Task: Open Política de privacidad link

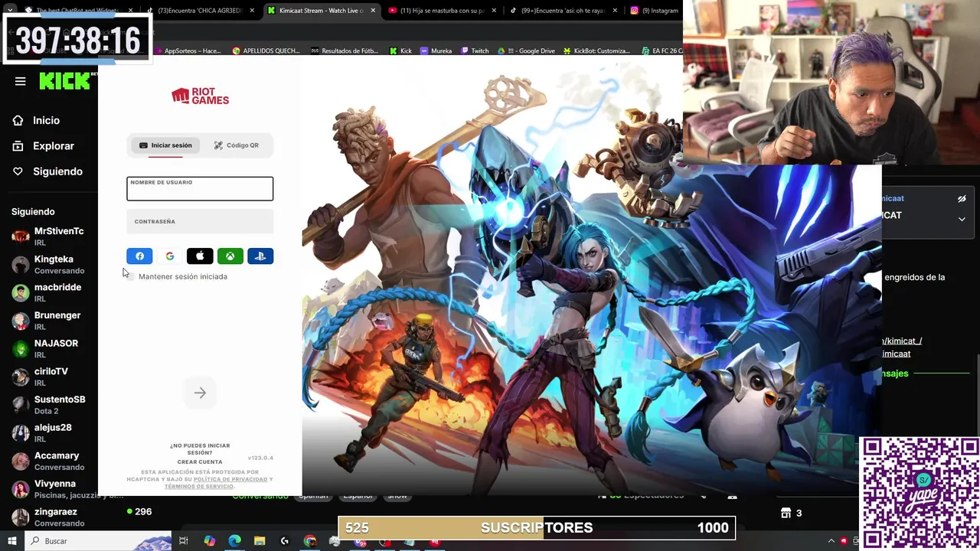Action: coord(230,479)
